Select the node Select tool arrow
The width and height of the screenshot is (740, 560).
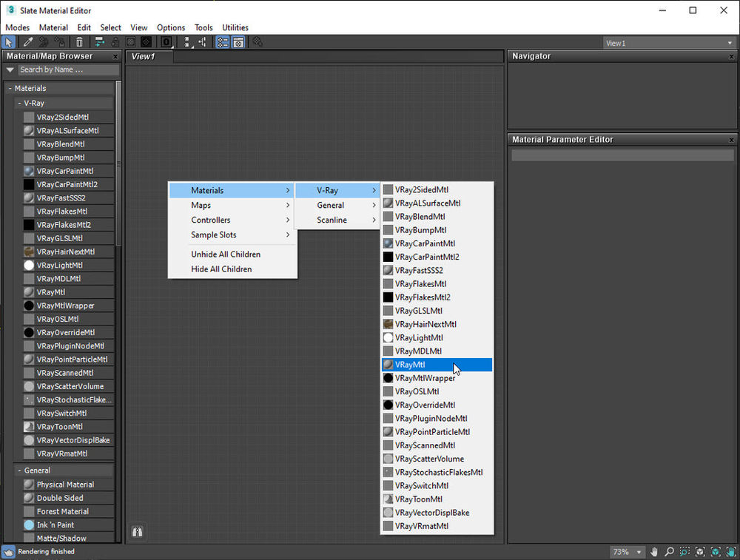click(9, 42)
